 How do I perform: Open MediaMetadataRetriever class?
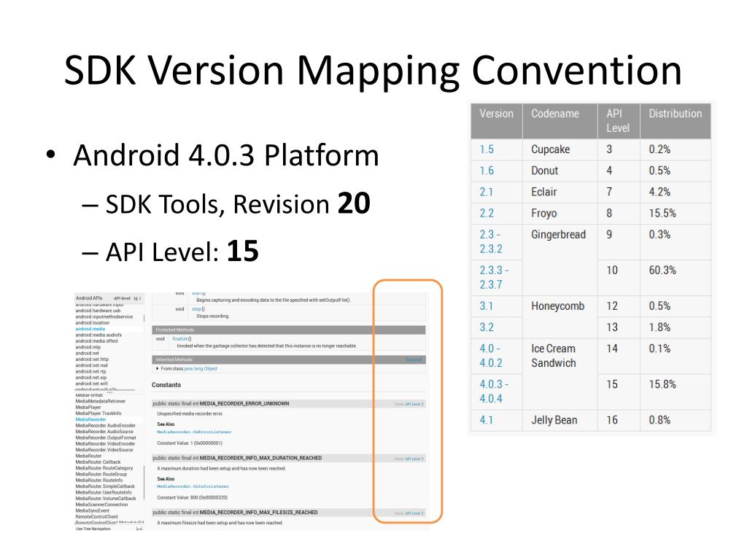pos(100,402)
